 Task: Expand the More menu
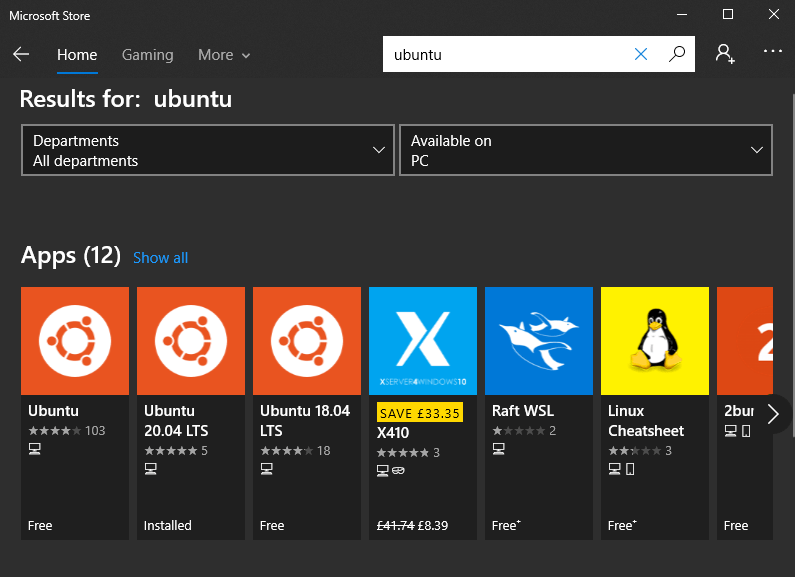tap(223, 55)
